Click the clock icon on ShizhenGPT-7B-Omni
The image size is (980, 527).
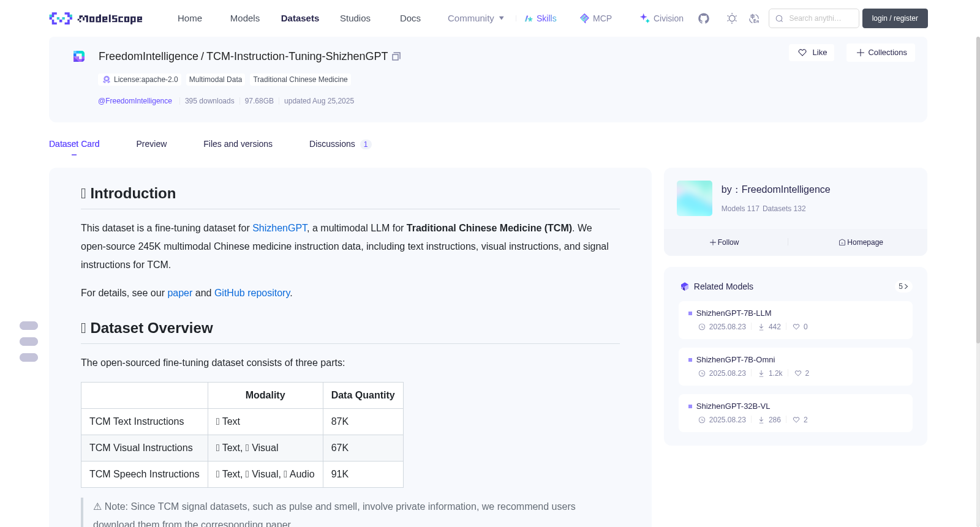click(x=702, y=373)
